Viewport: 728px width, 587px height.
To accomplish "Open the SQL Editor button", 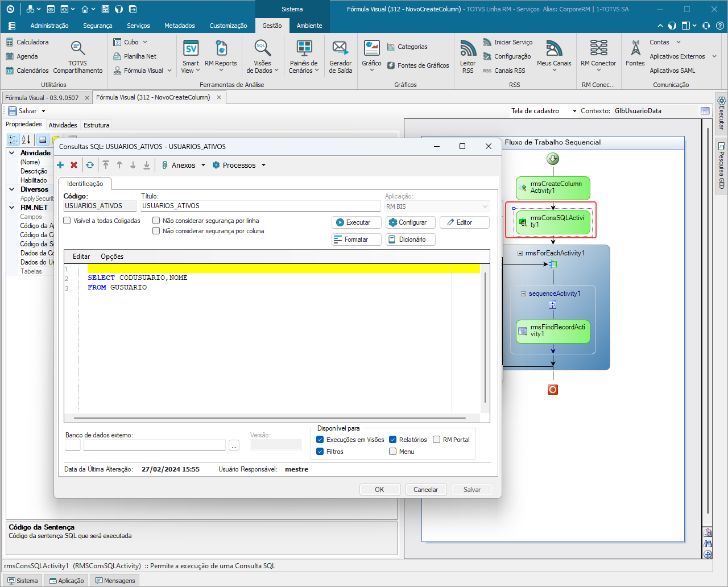I will (x=465, y=222).
